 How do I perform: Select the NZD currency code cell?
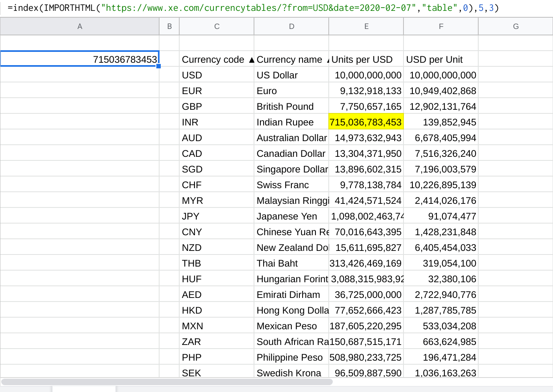point(217,247)
